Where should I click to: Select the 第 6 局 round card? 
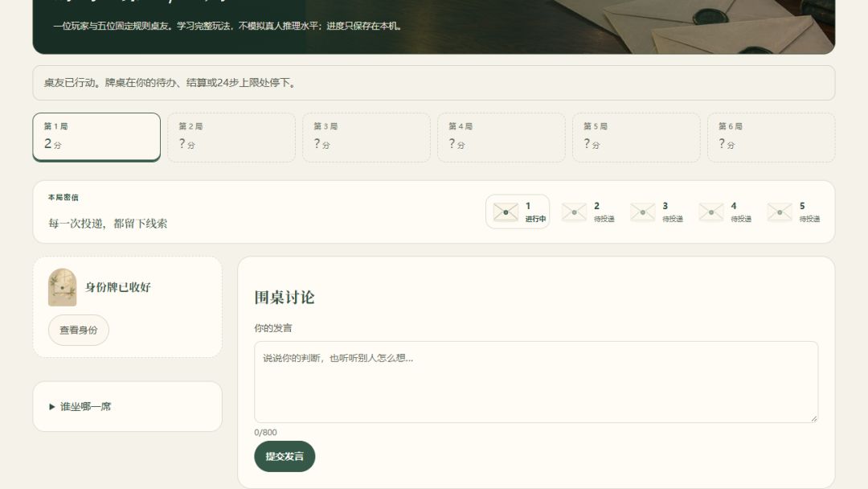771,137
